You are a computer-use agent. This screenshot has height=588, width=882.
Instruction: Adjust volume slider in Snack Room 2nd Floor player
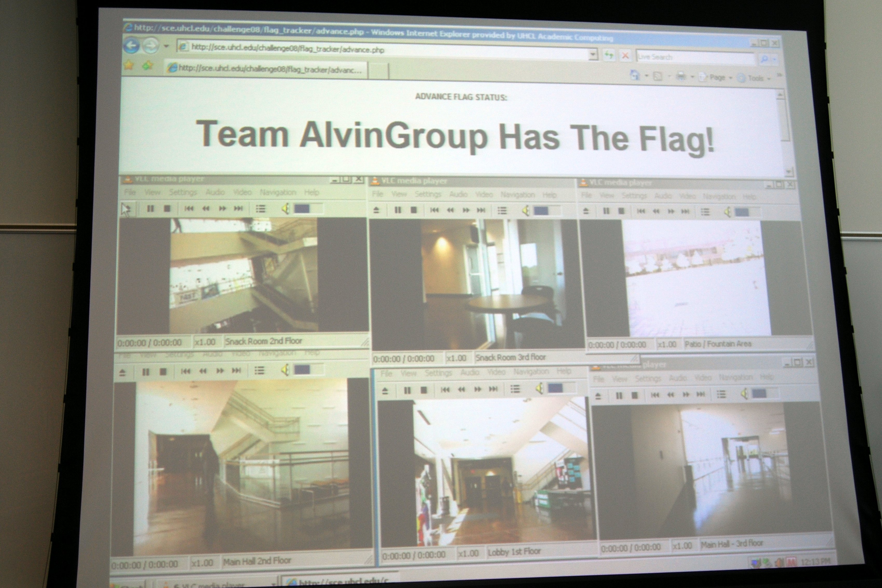coord(308,209)
